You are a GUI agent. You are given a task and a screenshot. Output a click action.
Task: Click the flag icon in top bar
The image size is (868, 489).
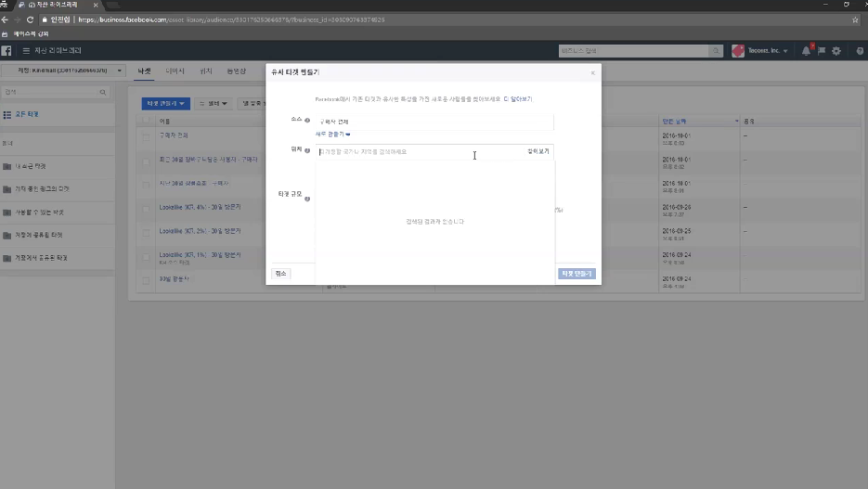(x=822, y=51)
